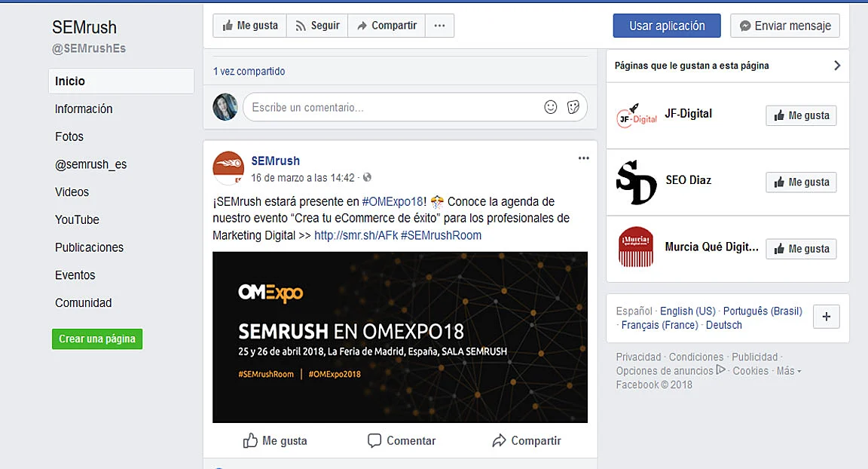Viewport: 868px width, 469px height.
Task: Like the SEO Diaz page
Action: [801, 182]
